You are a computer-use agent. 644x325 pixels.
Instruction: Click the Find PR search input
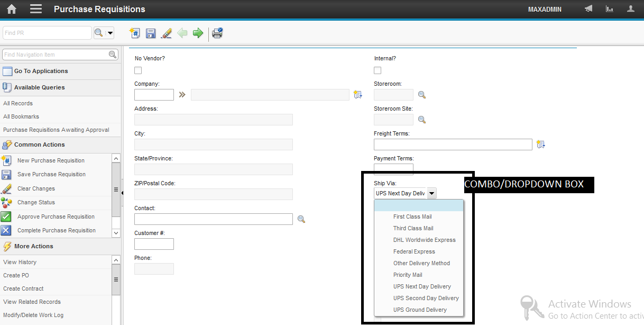(x=47, y=32)
